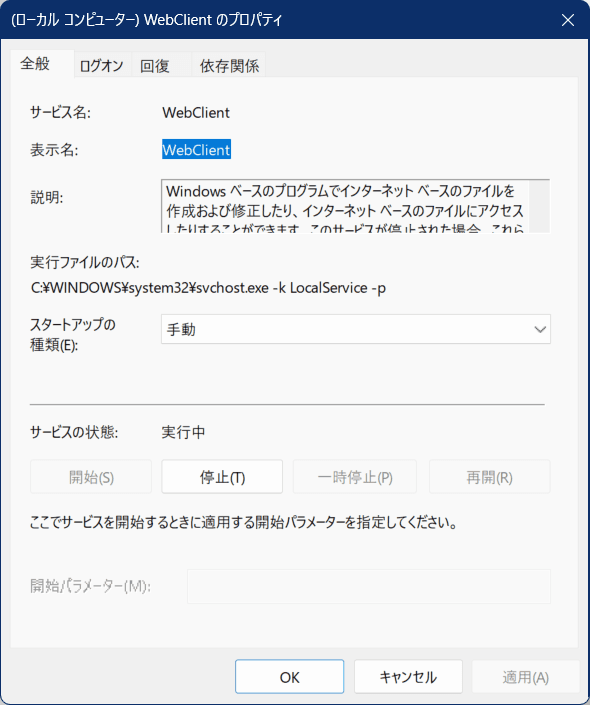The height and width of the screenshot is (705, 590).
Task: Open the 回復 tab
Action: point(161,66)
